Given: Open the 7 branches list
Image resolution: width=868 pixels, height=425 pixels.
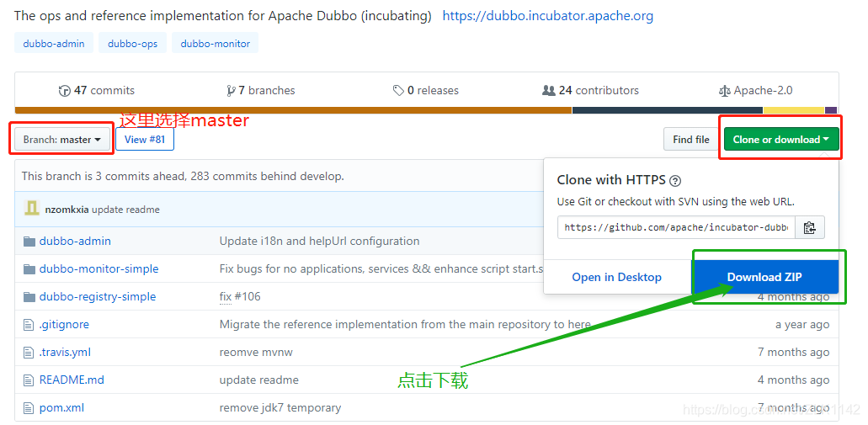Looking at the screenshot, I should pyautogui.click(x=261, y=90).
